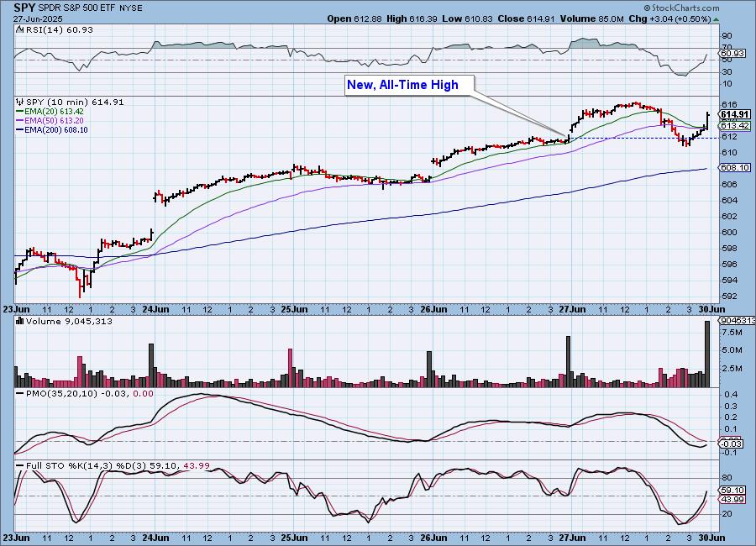
Task: Click the 613.42 EMA tag on right axis
Action: point(735,125)
